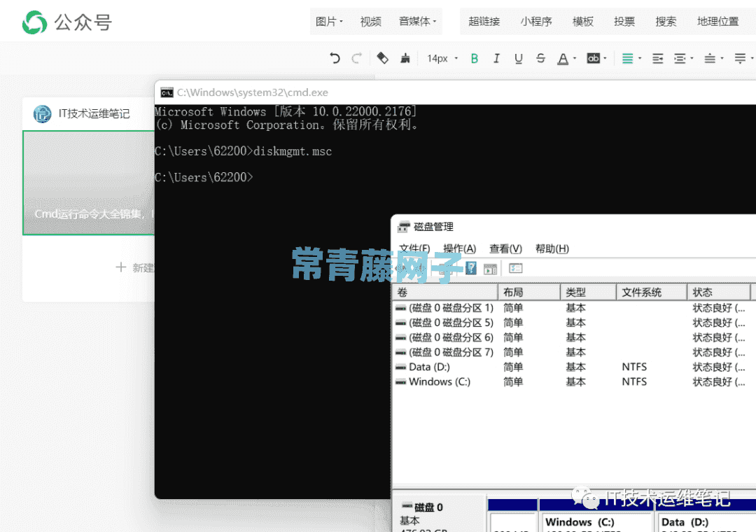756x532 pixels.
Task: Open the 操作(A) menu in Disk Management
Action: (459, 248)
